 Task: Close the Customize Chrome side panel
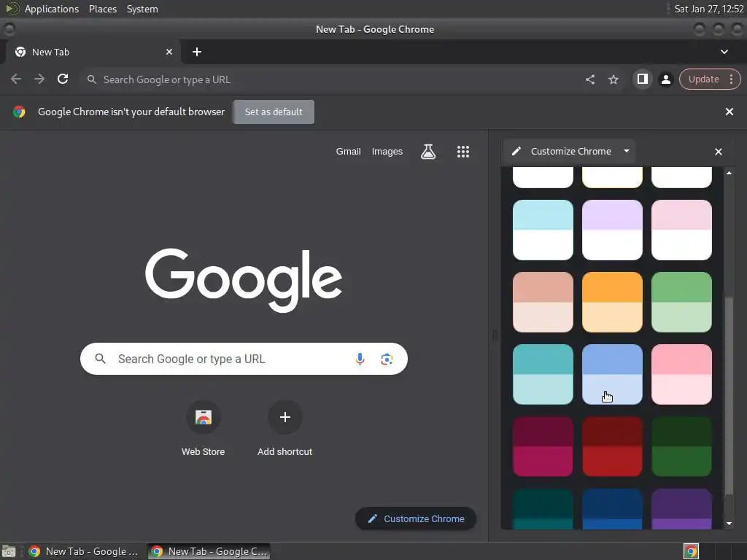point(719,152)
